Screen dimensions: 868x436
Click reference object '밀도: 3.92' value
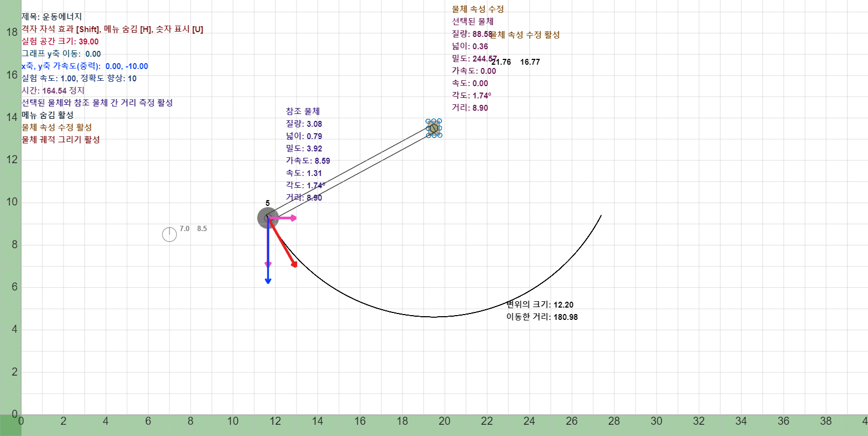[x=304, y=148]
